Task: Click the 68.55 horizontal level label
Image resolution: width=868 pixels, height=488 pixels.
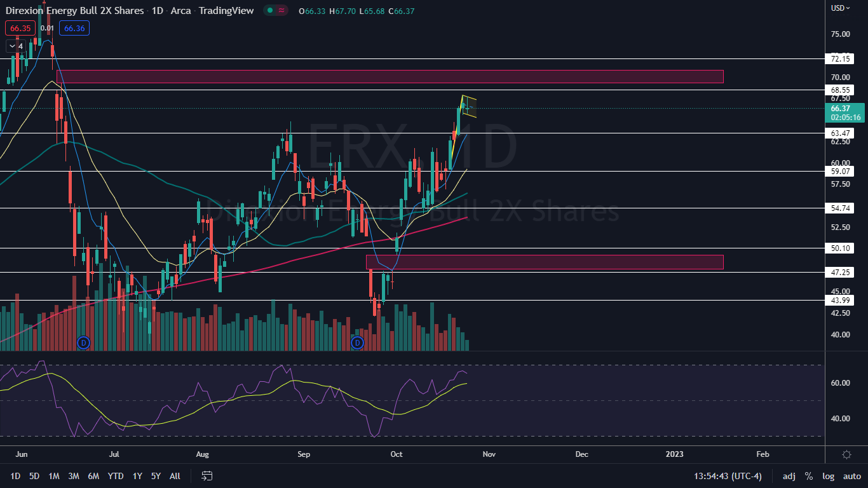Action: point(841,90)
